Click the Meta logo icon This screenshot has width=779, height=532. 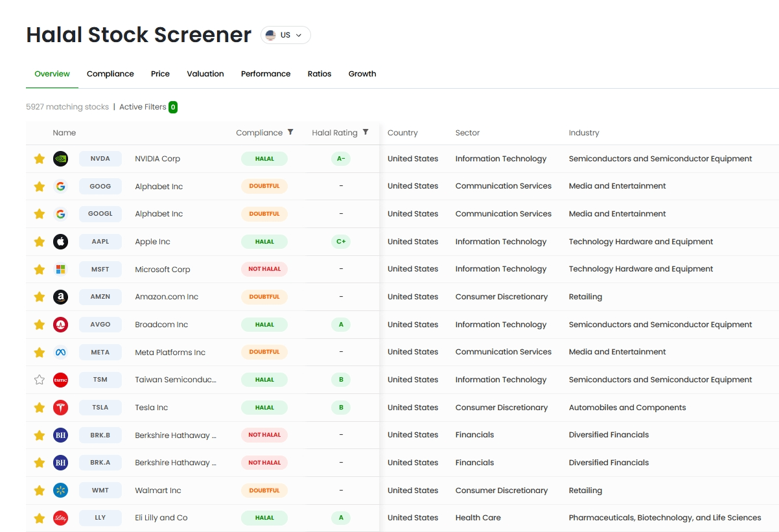60,353
